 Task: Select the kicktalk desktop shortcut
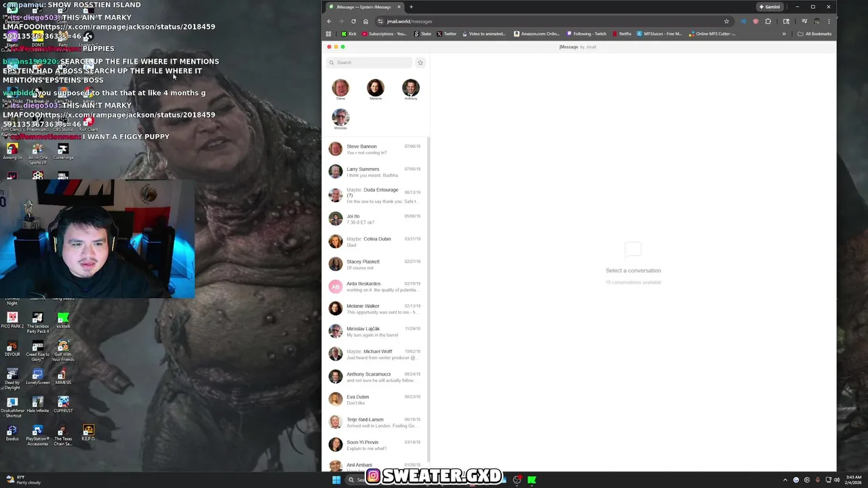[x=63, y=321]
